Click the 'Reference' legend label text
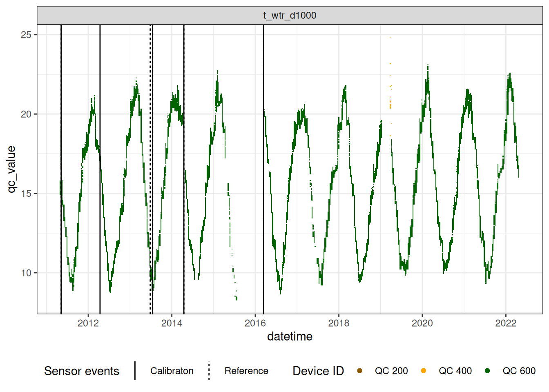The image size is (549, 392). pyautogui.click(x=246, y=371)
